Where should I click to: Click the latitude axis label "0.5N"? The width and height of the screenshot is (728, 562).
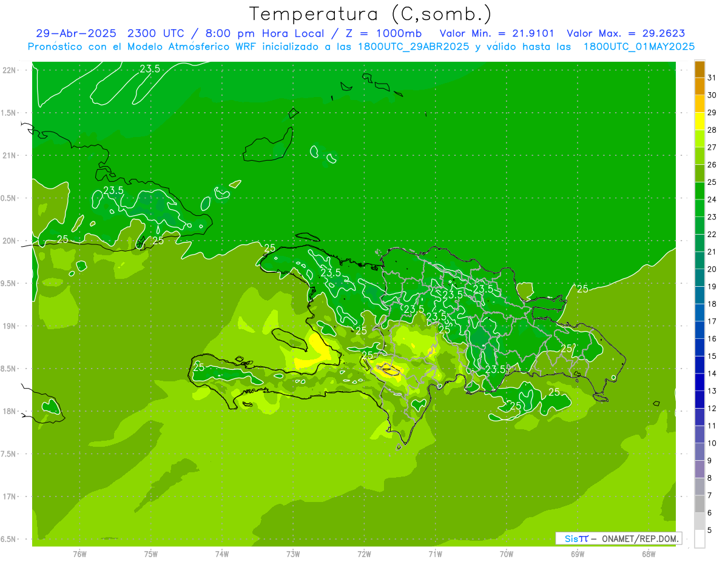tap(8, 198)
